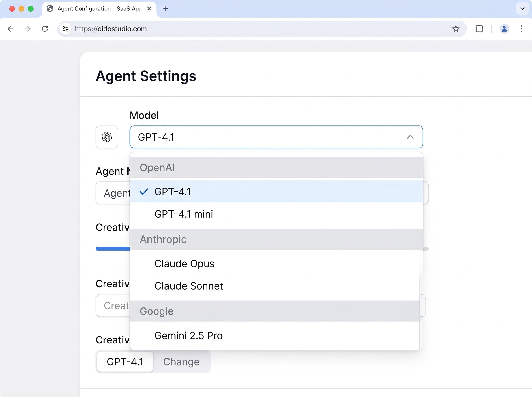The image size is (532, 397).
Task: Collapse the Model dropdown chevron
Action: click(410, 137)
